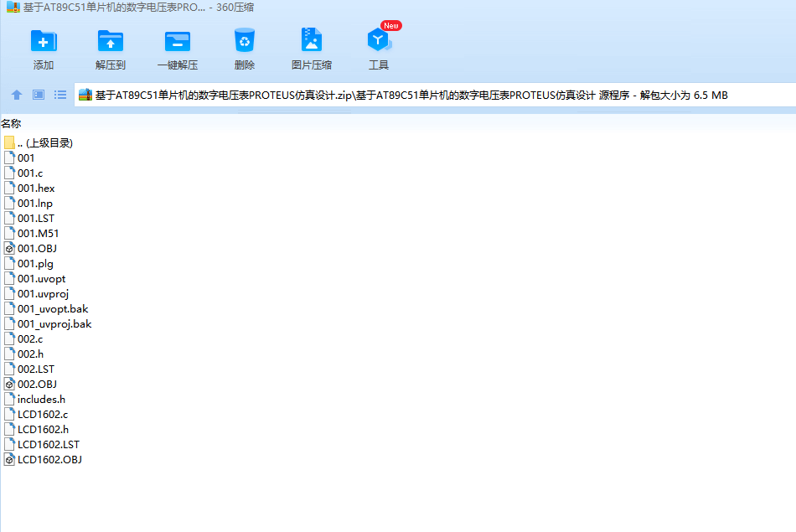Click the 添加 (Add) toolbar icon
Screen dimensions: 796x532
pyautogui.click(x=44, y=42)
